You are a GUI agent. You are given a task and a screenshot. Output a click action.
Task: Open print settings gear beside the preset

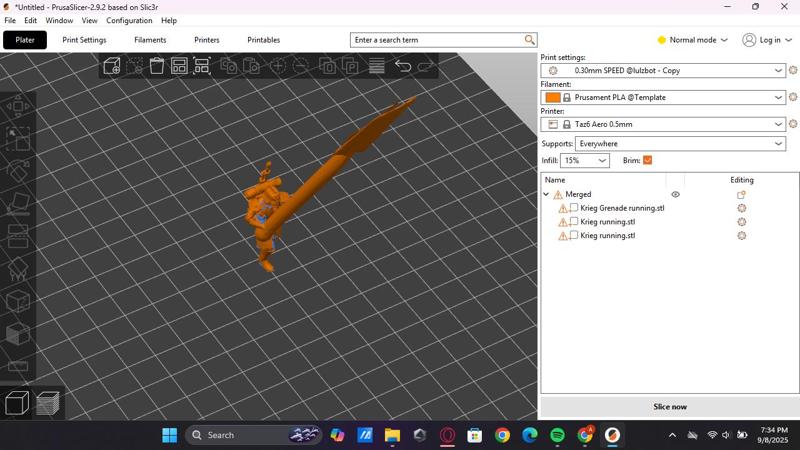click(x=793, y=70)
